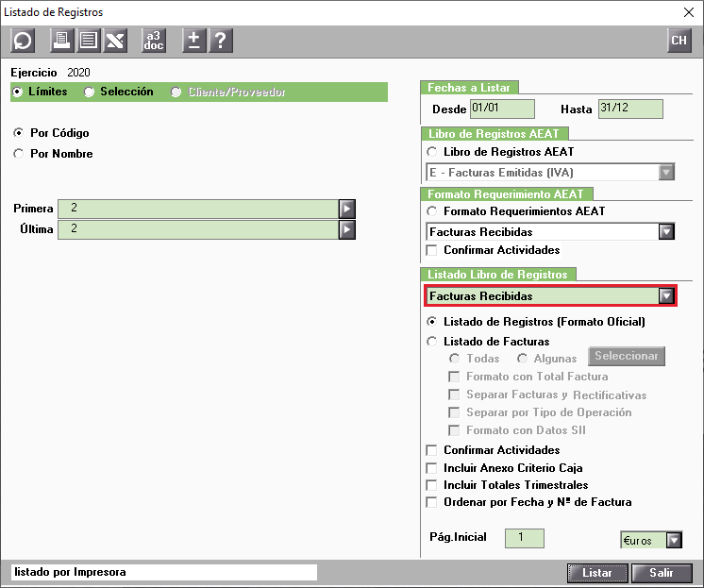The image size is (704, 588).
Task: Open the Euros currency dropdown
Action: (674, 540)
